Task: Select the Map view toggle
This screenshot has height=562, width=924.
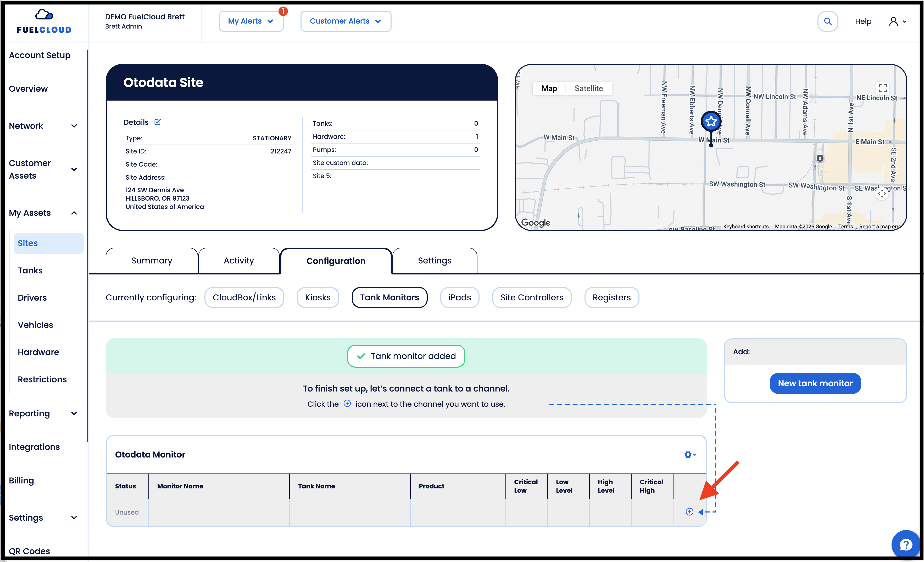Action: click(549, 89)
